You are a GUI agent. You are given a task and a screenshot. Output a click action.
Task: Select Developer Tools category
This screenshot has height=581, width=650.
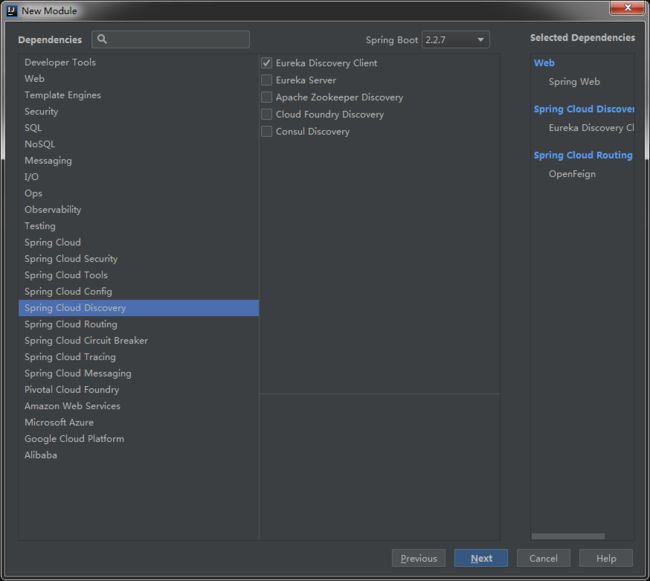coord(138,62)
